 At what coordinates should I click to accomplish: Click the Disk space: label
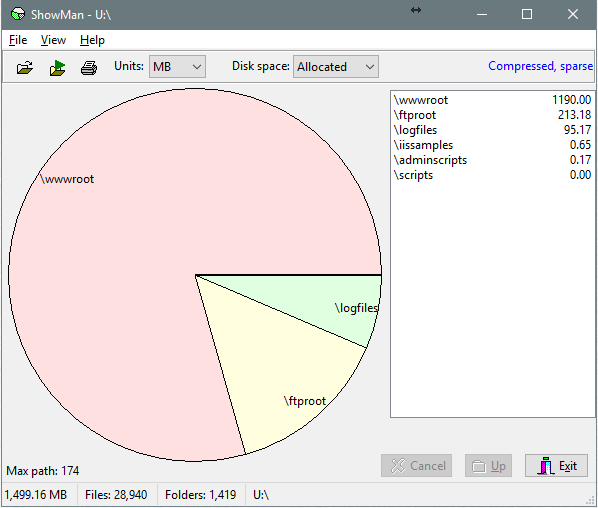(261, 66)
